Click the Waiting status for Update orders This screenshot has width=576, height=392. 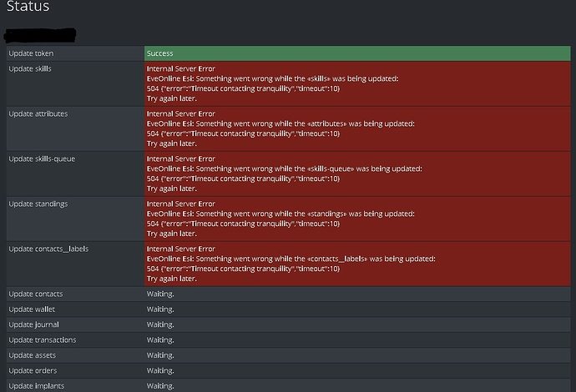pyautogui.click(x=160, y=370)
